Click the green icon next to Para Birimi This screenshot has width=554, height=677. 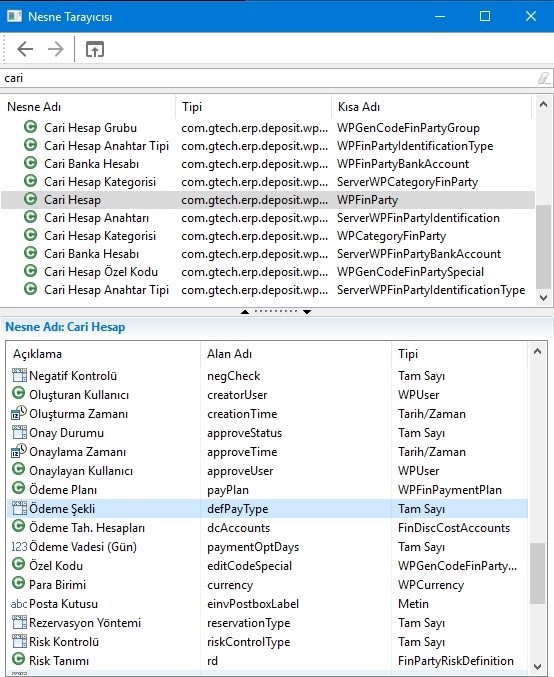point(19,584)
